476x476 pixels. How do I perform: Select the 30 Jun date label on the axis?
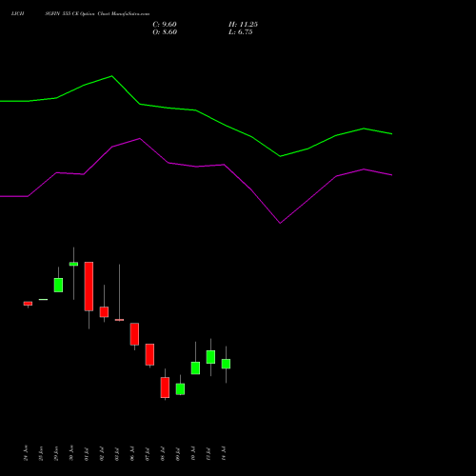coord(71,453)
